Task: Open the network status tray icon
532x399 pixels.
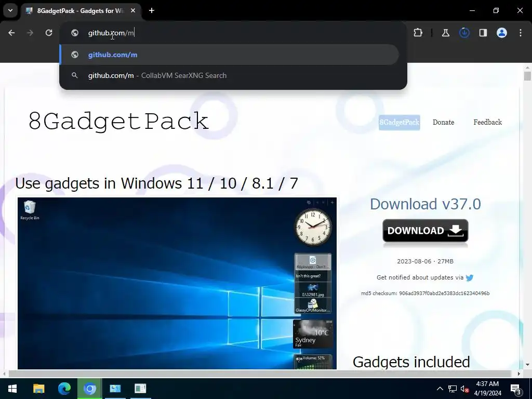Action: click(x=453, y=389)
